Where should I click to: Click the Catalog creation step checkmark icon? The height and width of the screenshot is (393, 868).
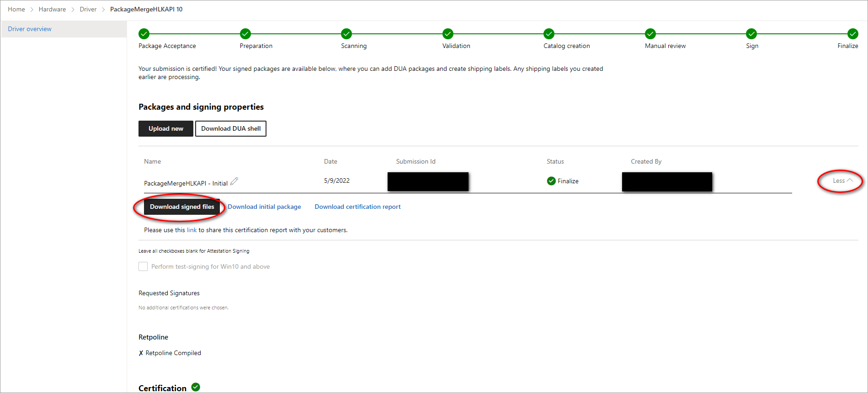click(x=549, y=34)
